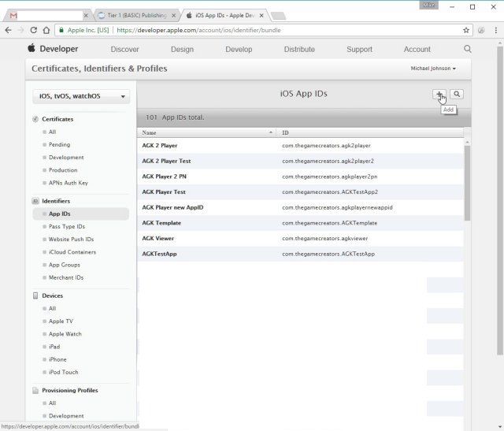This screenshot has height=431, width=504.
Task: Reload the page with refresh icon
Action: coord(33,30)
